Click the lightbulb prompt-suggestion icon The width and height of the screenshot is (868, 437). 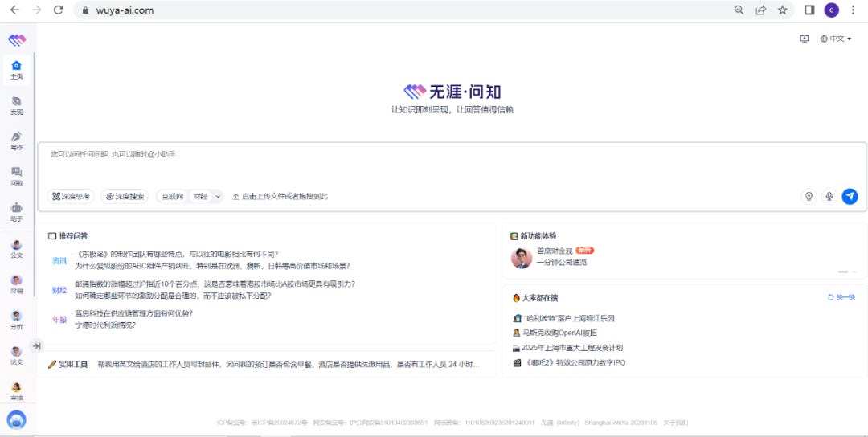tap(809, 196)
